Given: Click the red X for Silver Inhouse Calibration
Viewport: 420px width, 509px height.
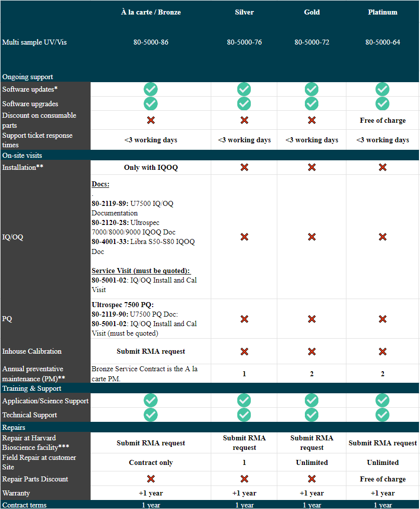Looking at the screenshot, I should 244,351.
